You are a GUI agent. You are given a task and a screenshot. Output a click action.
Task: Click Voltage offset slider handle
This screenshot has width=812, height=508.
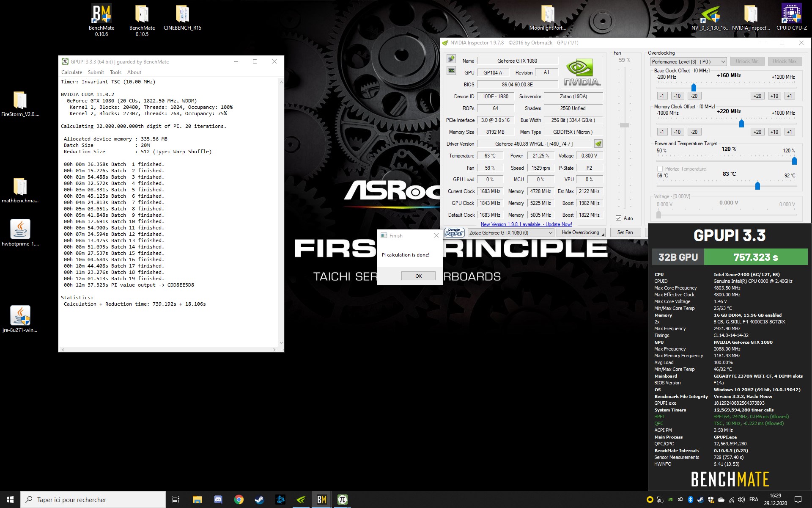pos(658,215)
